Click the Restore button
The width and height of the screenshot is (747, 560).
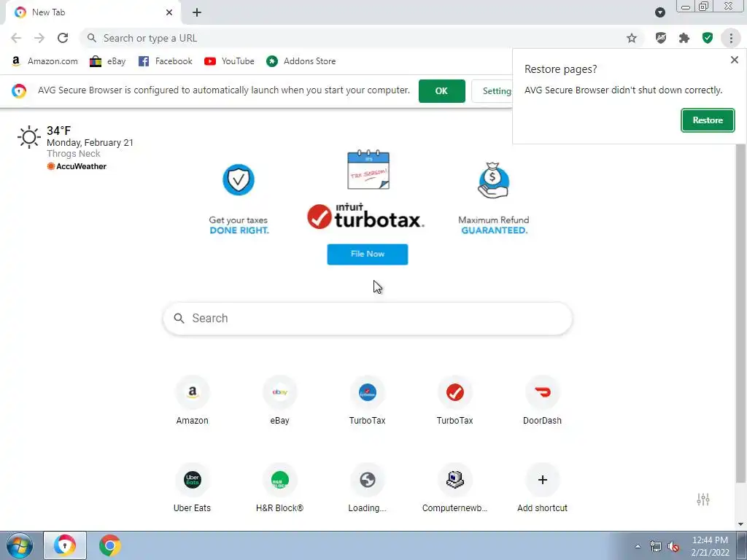(708, 120)
